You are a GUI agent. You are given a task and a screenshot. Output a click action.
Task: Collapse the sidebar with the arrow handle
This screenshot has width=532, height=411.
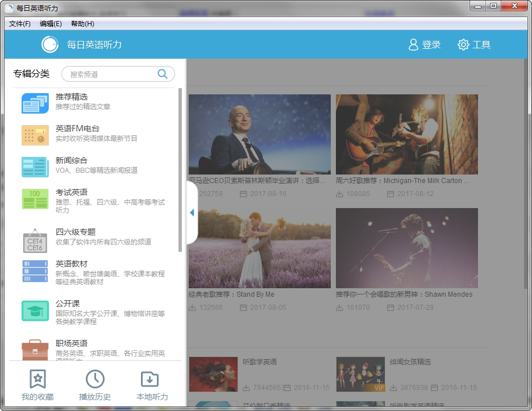192,213
